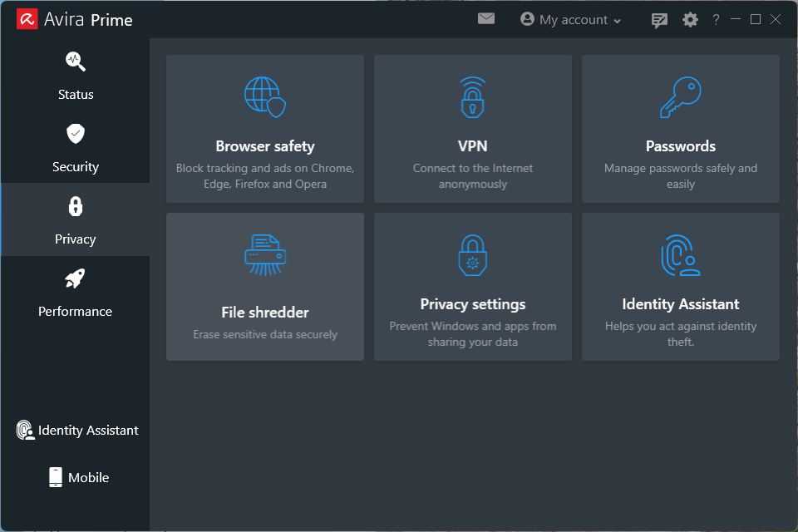Click 'Block tracking and ads on Chrome' description
798x532 pixels.
[265, 175]
